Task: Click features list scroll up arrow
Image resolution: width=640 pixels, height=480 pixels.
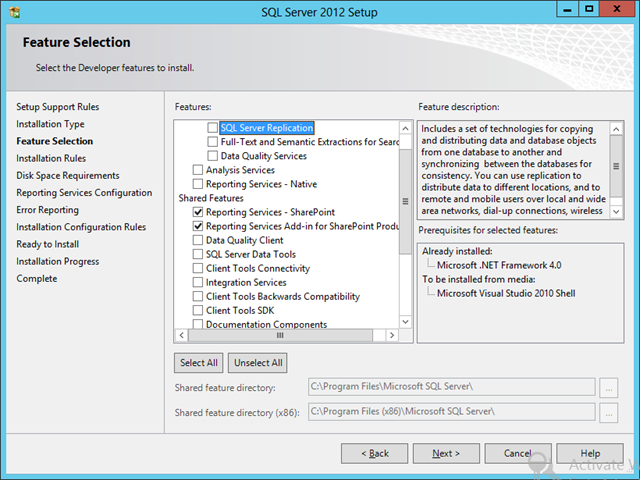Action: pyautogui.click(x=405, y=129)
